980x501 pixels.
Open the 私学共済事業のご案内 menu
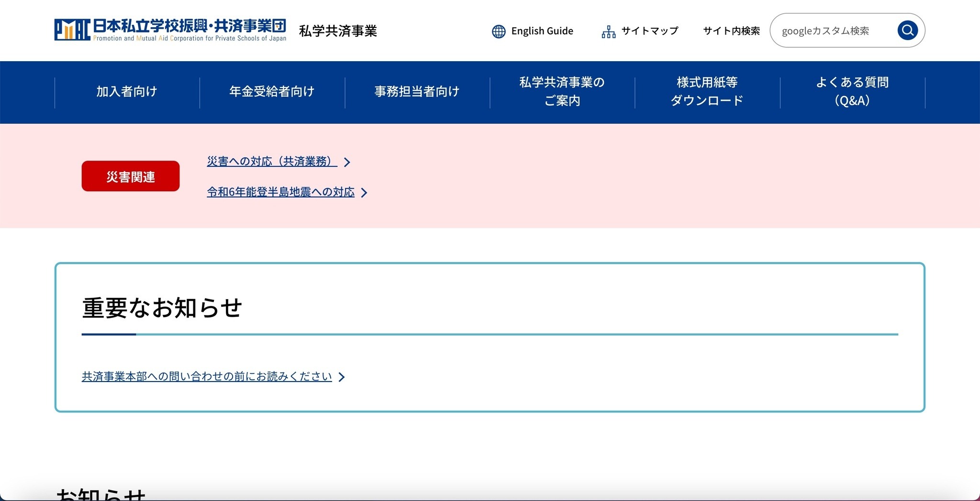pyautogui.click(x=562, y=92)
